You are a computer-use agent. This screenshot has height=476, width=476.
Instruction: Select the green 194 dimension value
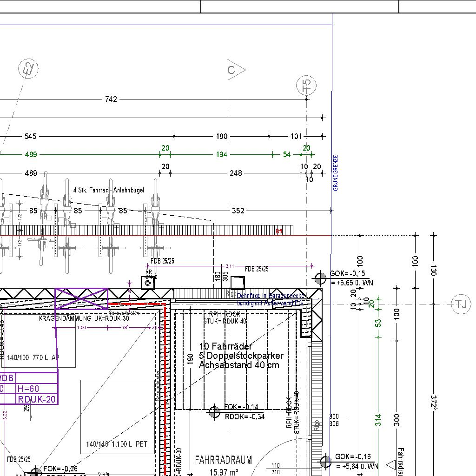(x=222, y=154)
